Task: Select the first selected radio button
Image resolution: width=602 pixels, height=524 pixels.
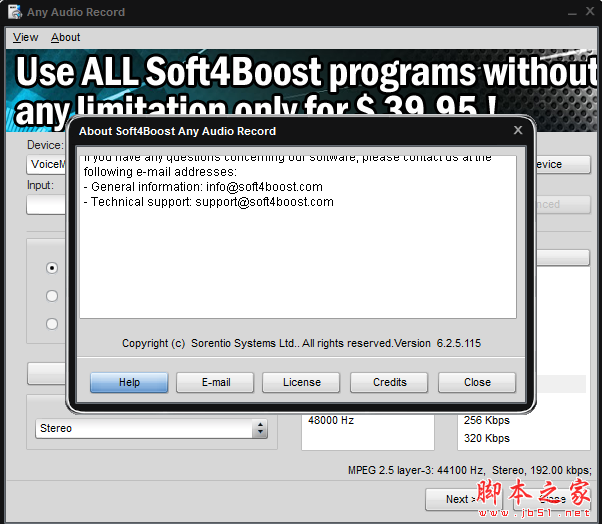Action: tap(52, 268)
